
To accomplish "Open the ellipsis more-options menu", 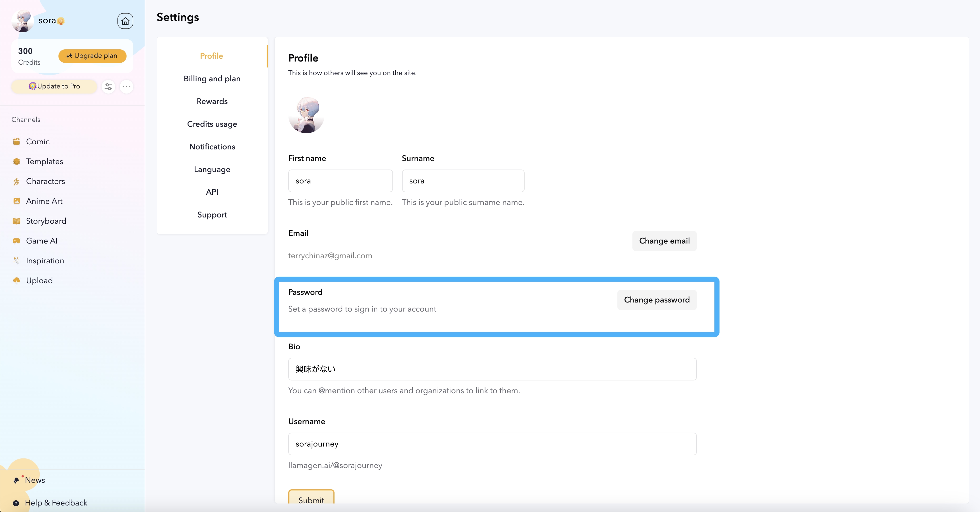I will 126,87.
